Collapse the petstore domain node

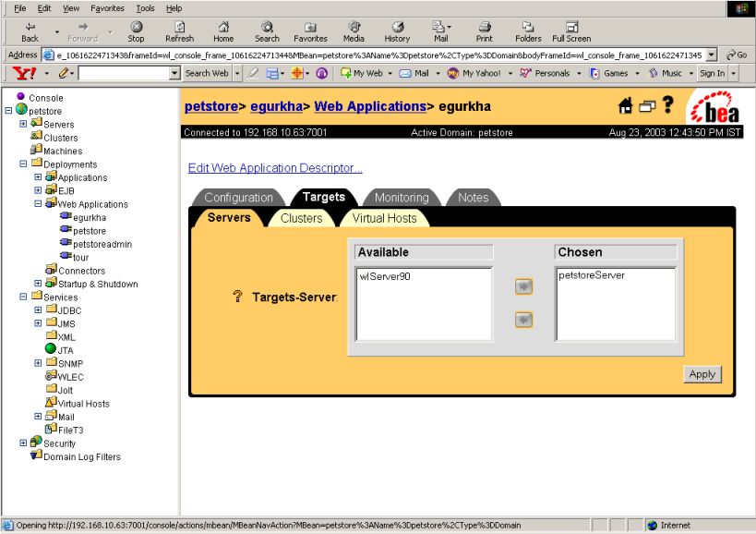(8, 111)
